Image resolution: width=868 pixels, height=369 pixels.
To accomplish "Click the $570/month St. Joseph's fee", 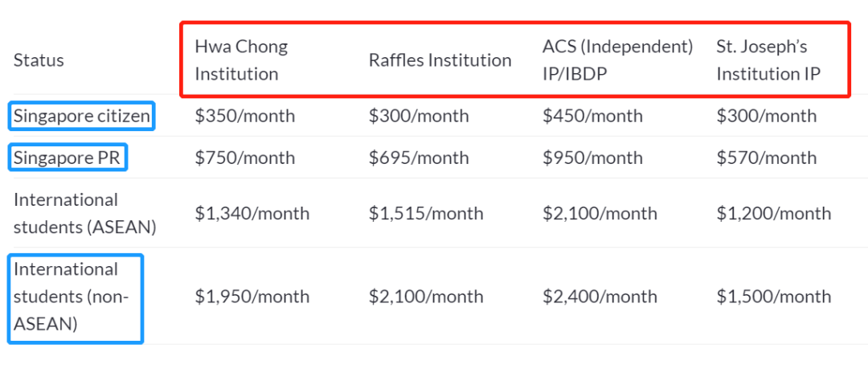I will [766, 158].
